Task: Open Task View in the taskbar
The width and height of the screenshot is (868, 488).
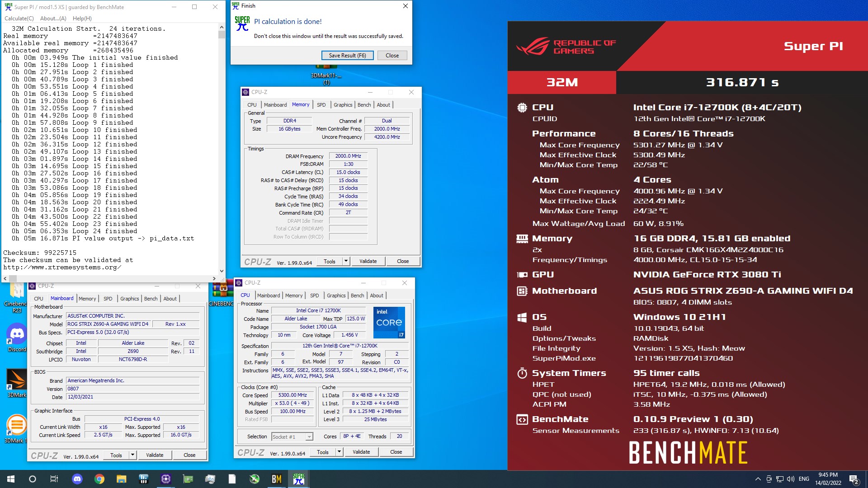Action: tap(54, 479)
